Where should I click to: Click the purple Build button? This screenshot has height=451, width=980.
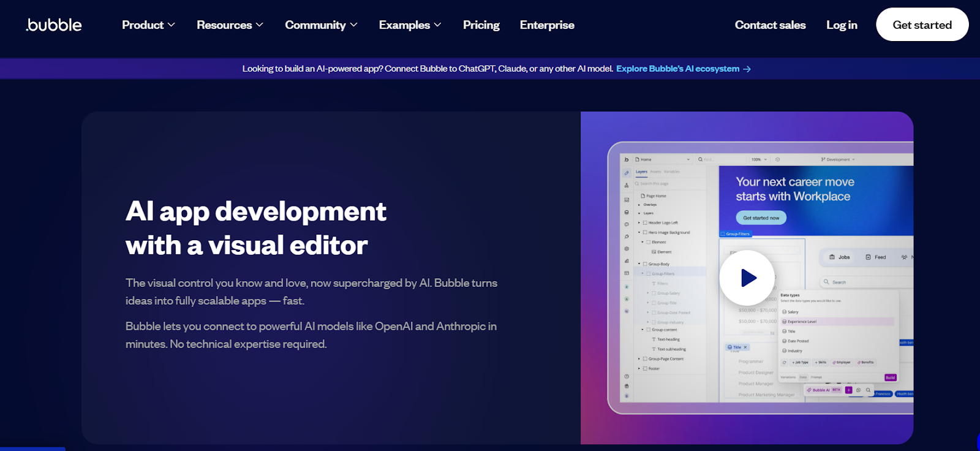click(891, 377)
